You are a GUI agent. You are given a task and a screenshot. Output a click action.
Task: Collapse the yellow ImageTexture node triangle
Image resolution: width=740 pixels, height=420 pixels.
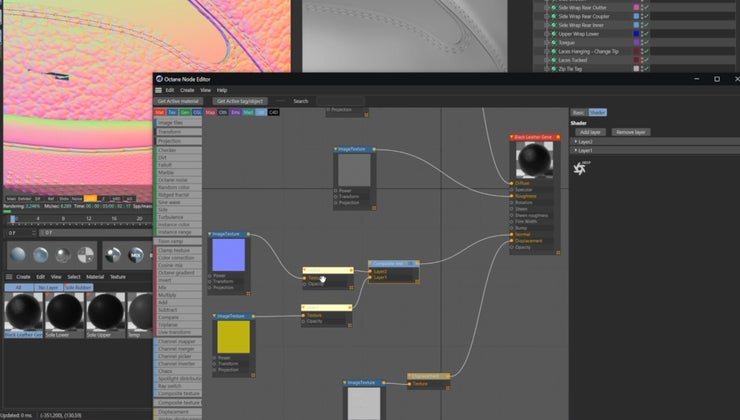click(214, 316)
